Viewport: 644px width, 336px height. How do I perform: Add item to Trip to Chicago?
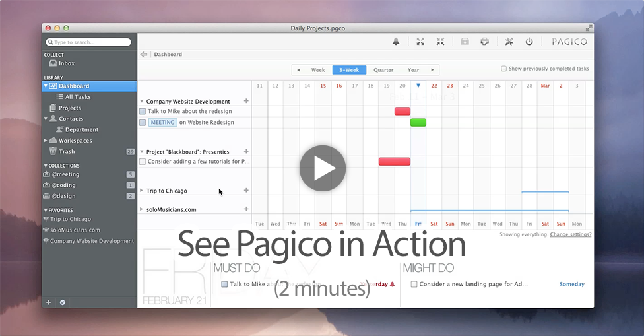(x=246, y=191)
